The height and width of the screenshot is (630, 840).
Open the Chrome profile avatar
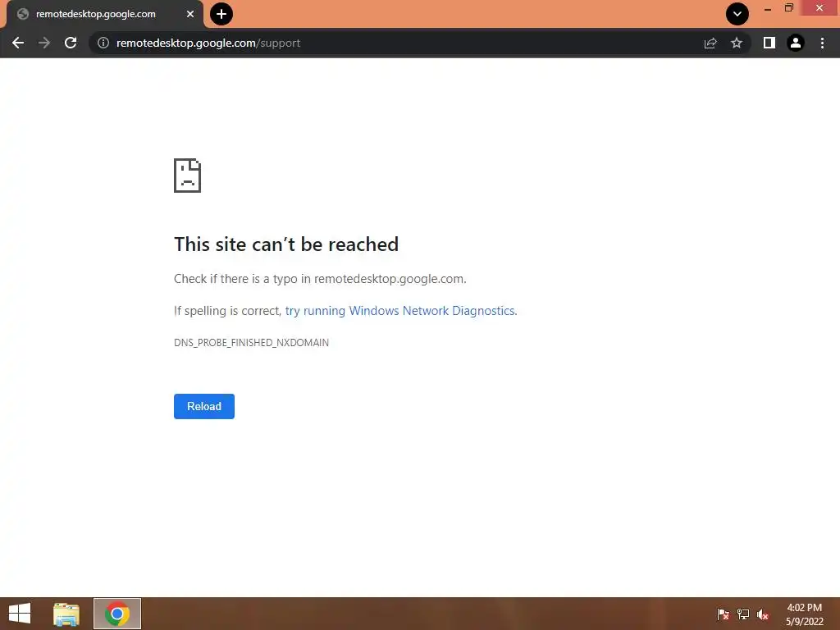coord(796,43)
